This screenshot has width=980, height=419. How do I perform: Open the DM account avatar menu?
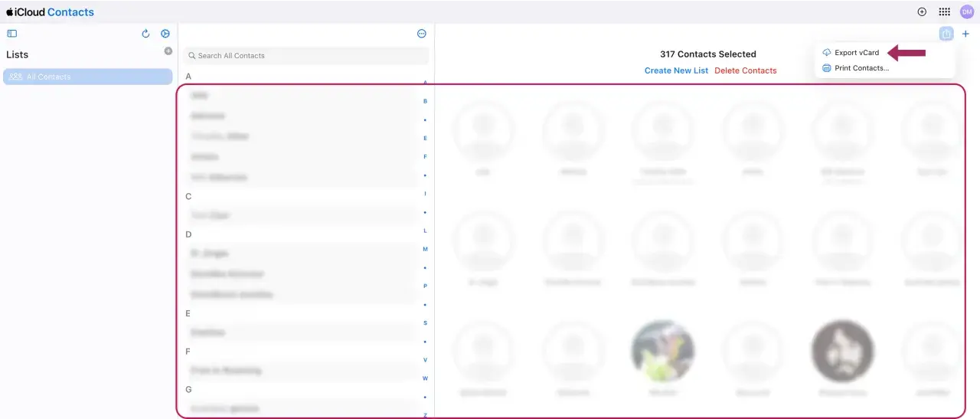pyautogui.click(x=966, y=11)
